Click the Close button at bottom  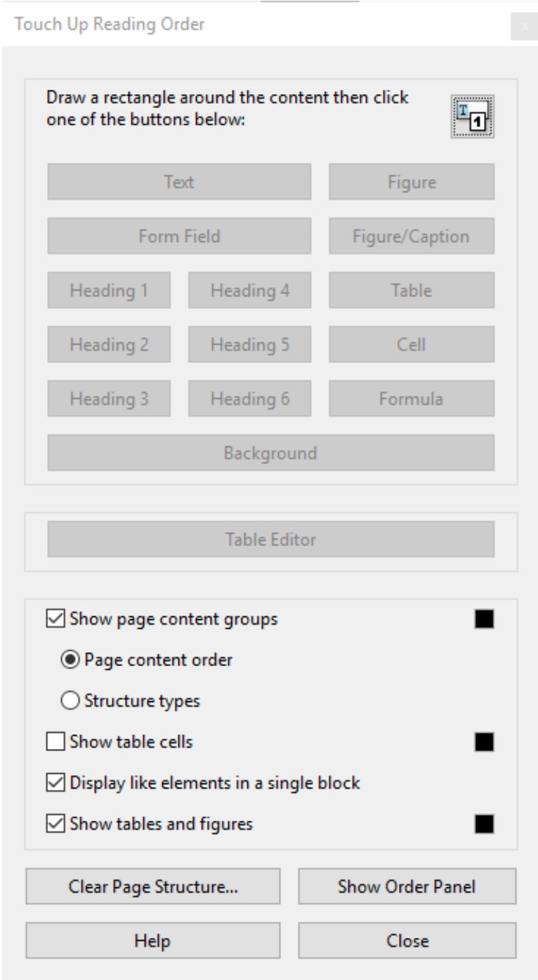pos(407,941)
